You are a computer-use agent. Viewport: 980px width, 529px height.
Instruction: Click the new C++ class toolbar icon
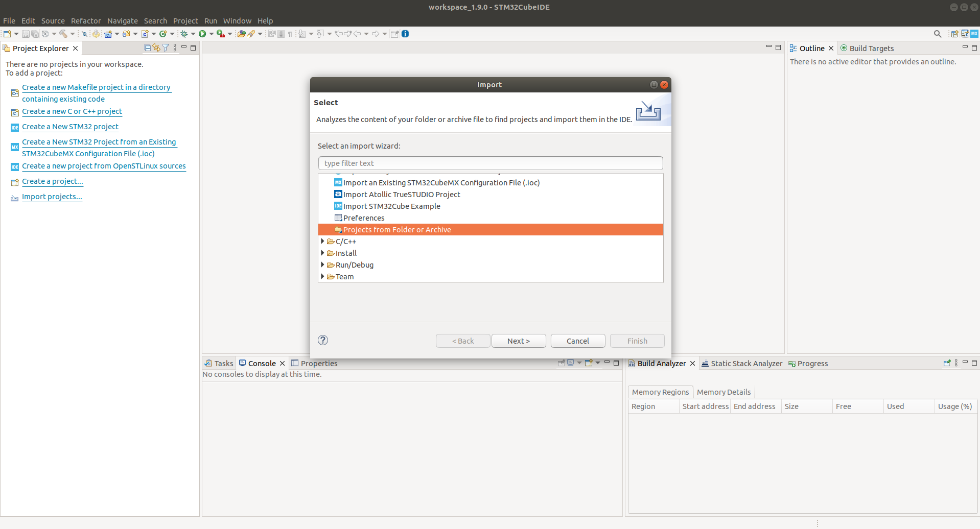163,34
